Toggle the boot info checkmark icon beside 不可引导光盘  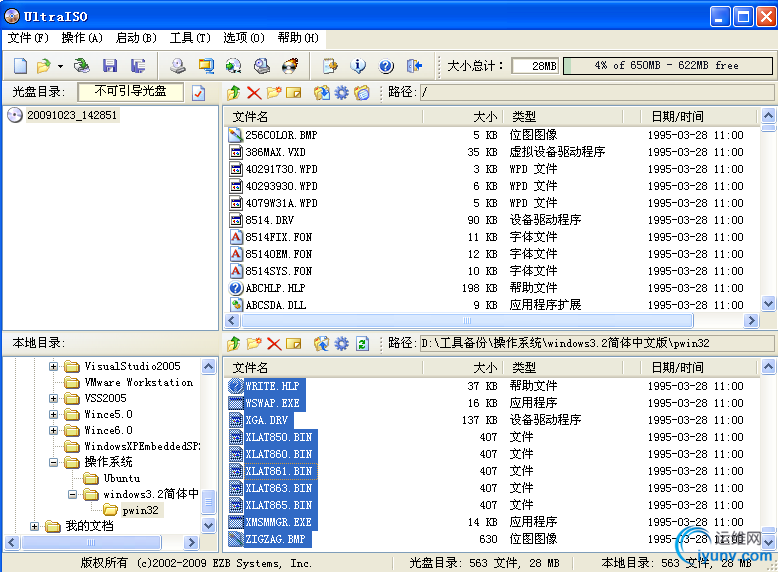(x=198, y=93)
